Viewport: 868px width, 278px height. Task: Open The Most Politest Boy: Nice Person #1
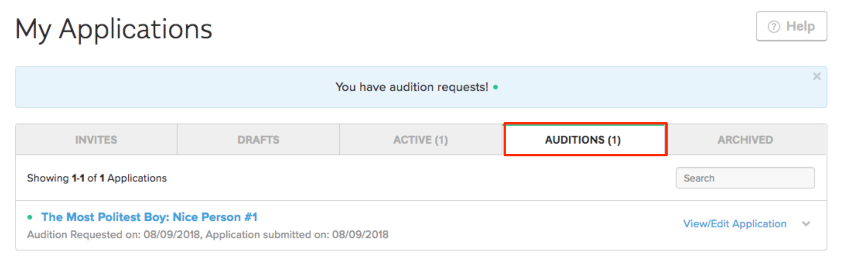149,217
